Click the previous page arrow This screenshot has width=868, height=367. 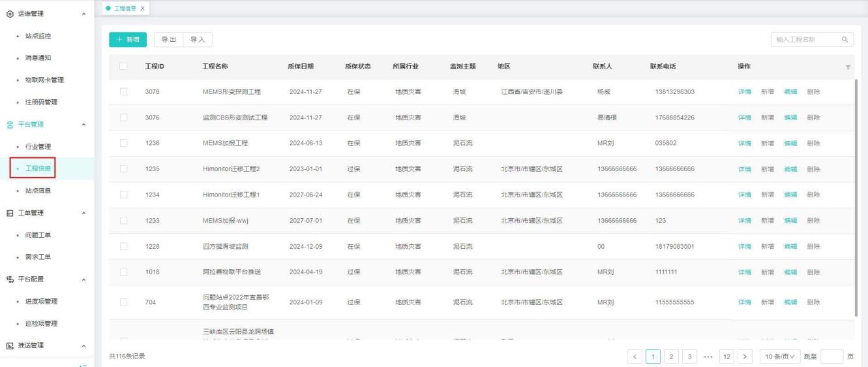[635, 356]
